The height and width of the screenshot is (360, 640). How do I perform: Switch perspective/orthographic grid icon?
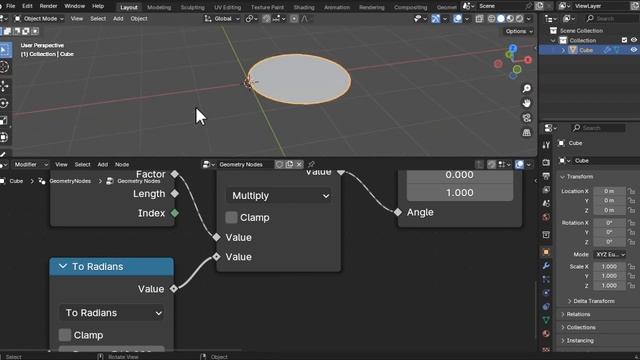coord(527,133)
